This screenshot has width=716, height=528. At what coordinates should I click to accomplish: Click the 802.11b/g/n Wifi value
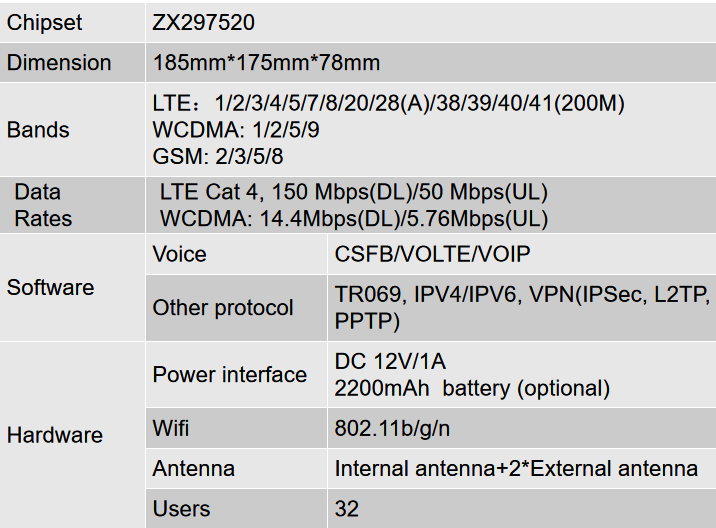pyautogui.click(x=392, y=429)
